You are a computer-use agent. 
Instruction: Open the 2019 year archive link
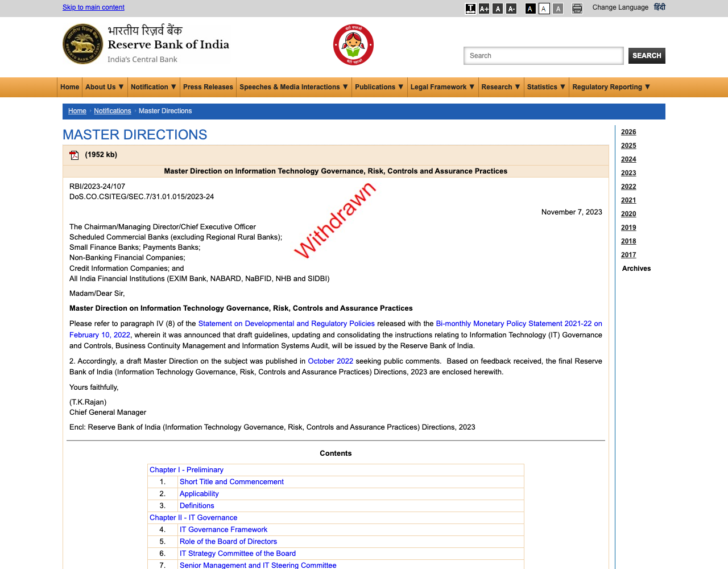point(628,228)
